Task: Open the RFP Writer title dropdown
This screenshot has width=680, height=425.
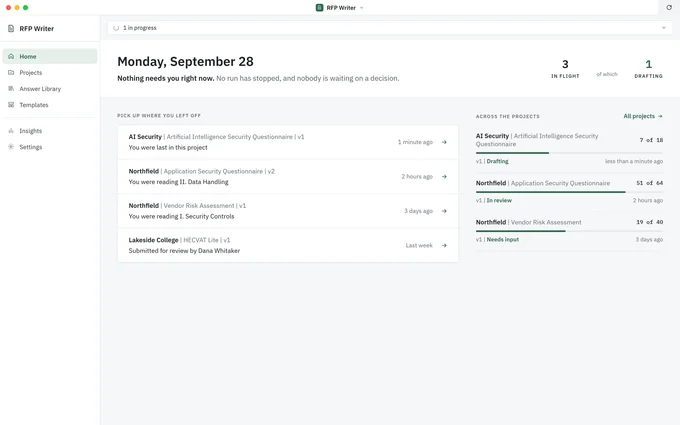Action: [x=340, y=7]
